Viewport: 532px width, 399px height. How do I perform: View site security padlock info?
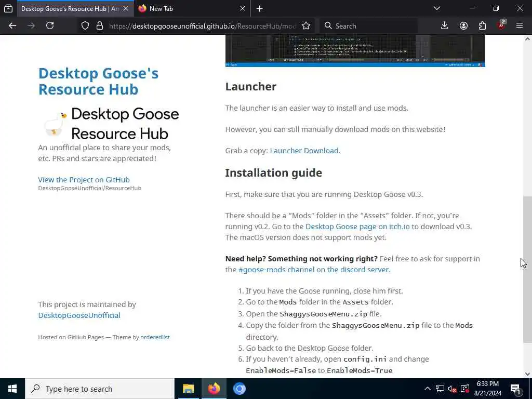100,26
